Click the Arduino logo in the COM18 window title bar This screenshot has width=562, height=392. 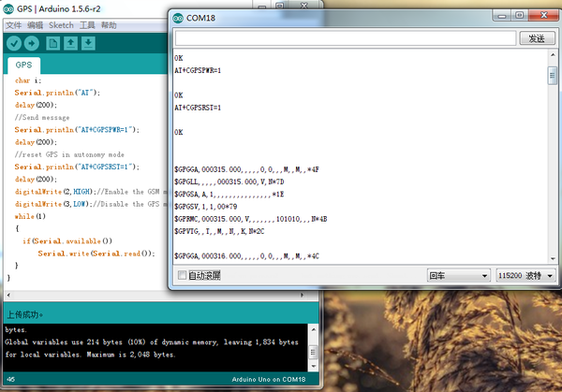tap(178, 18)
